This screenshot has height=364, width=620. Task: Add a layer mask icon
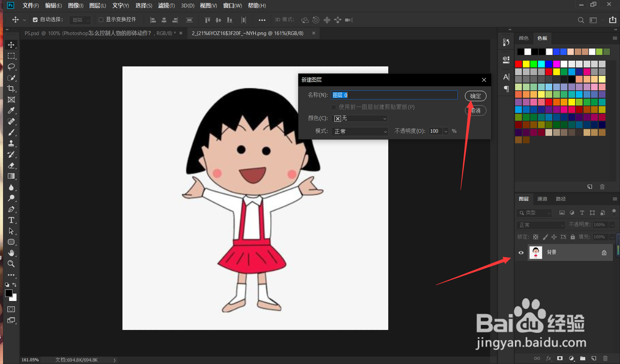point(560,358)
